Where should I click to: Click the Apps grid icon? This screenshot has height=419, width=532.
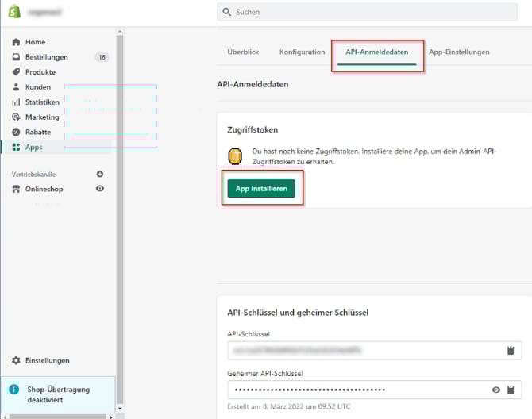(x=16, y=147)
